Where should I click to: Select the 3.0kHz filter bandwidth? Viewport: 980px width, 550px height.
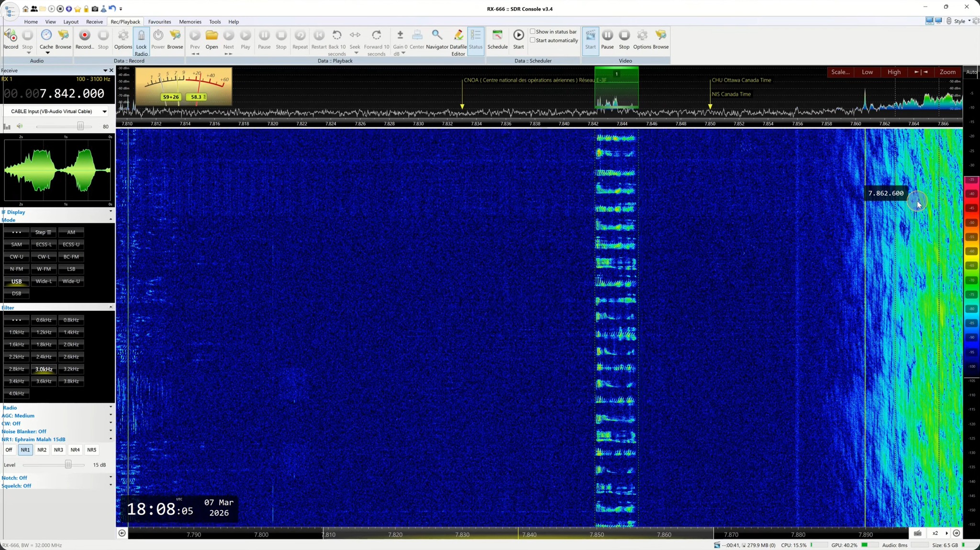tap(44, 369)
